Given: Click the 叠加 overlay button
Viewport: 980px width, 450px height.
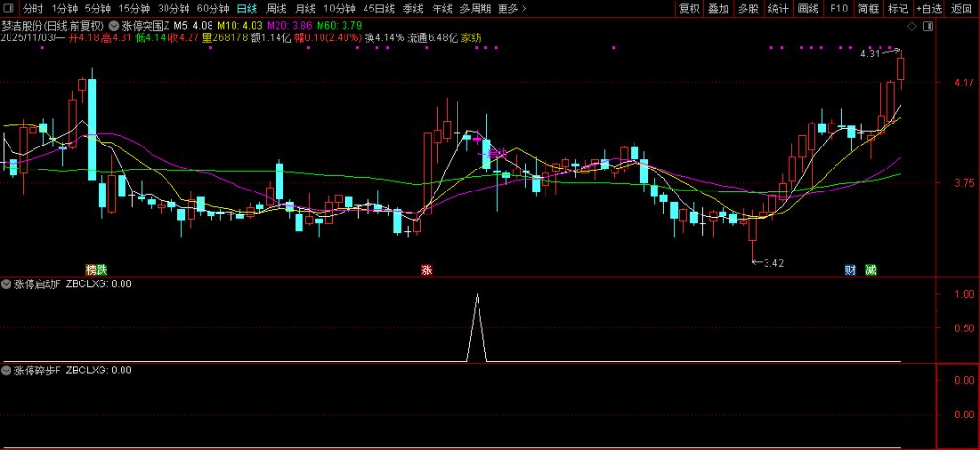Looking at the screenshot, I should [x=719, y=9].
